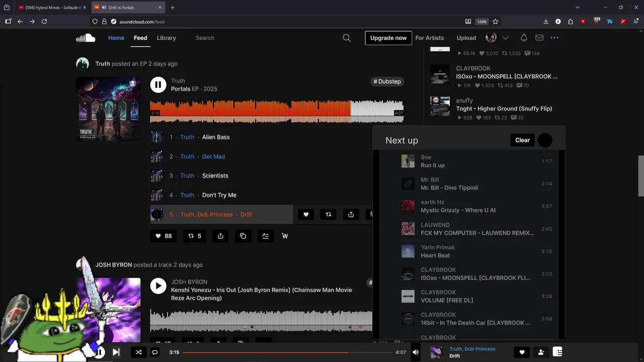Open Firefox application hamburger menu
Image resolution: width=644 pixels, height=362 pixels.
point(636,22)
